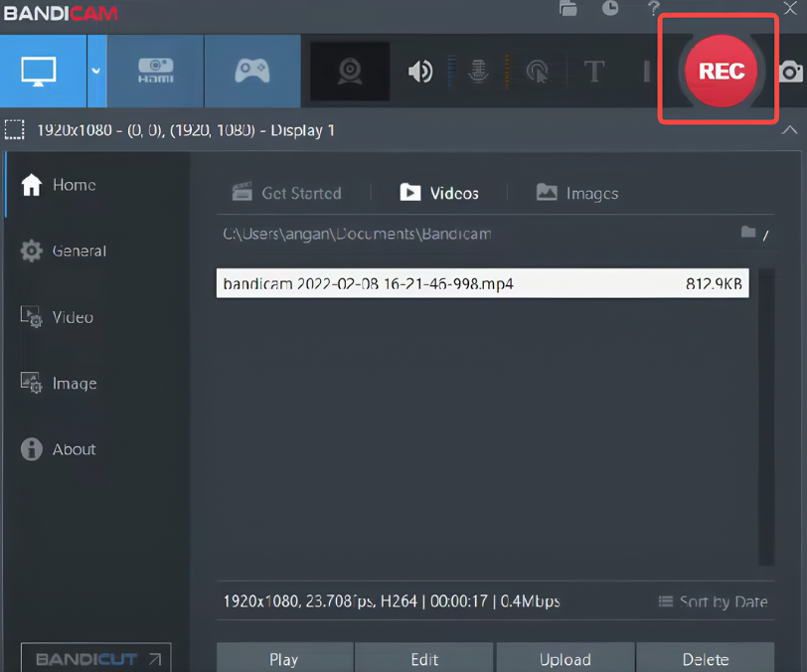Open output folder icon in title bar

568,8
